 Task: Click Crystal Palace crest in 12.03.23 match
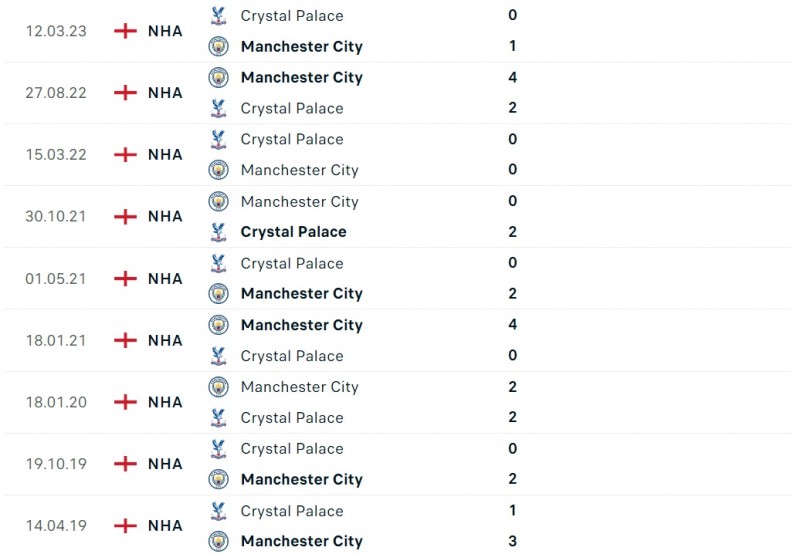coord(218,15)
